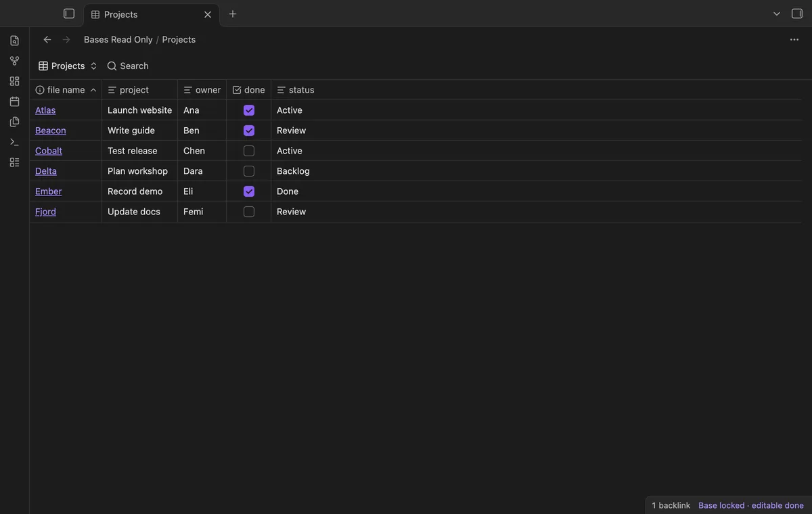
Task: Open a new tab with plus icon
Action: click(233, 14)
